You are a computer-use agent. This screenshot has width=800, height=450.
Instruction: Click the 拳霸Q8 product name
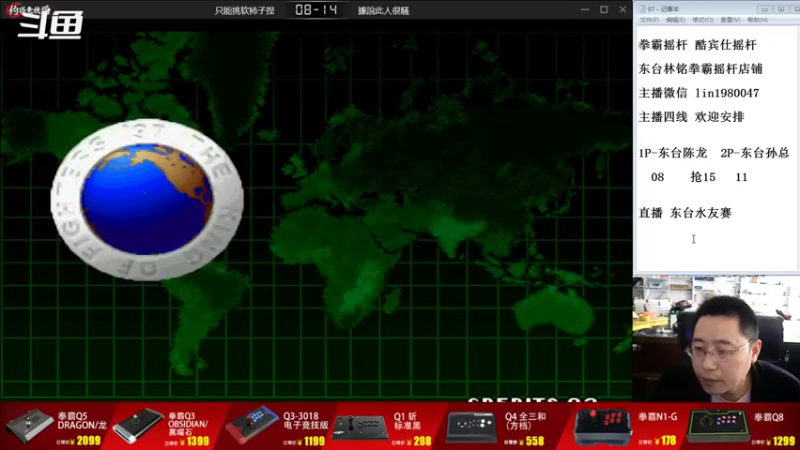click(x=768, y=417)
